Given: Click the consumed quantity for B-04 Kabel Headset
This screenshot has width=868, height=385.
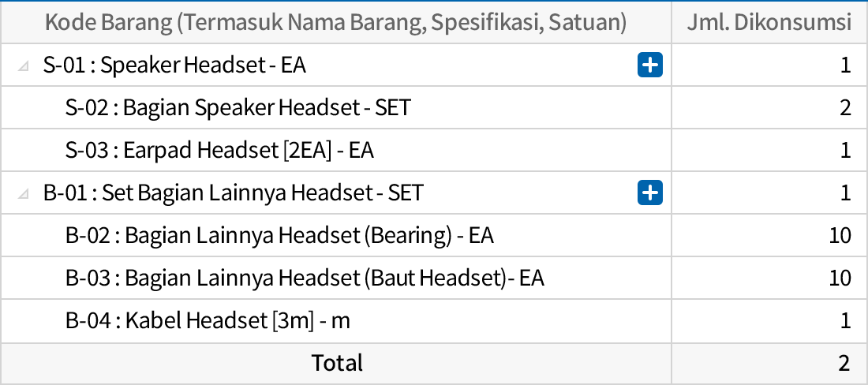Looking at the screenshot, I should pos(845,320).
